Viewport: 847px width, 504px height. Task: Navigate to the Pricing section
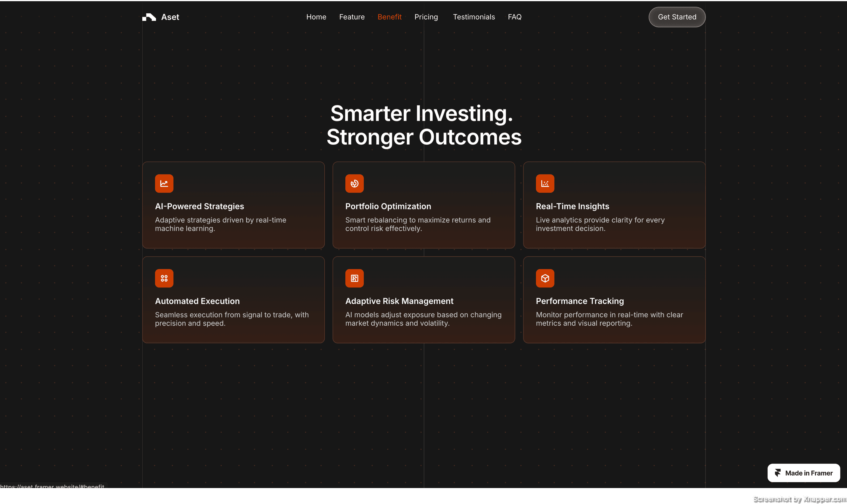click(426, 17)
